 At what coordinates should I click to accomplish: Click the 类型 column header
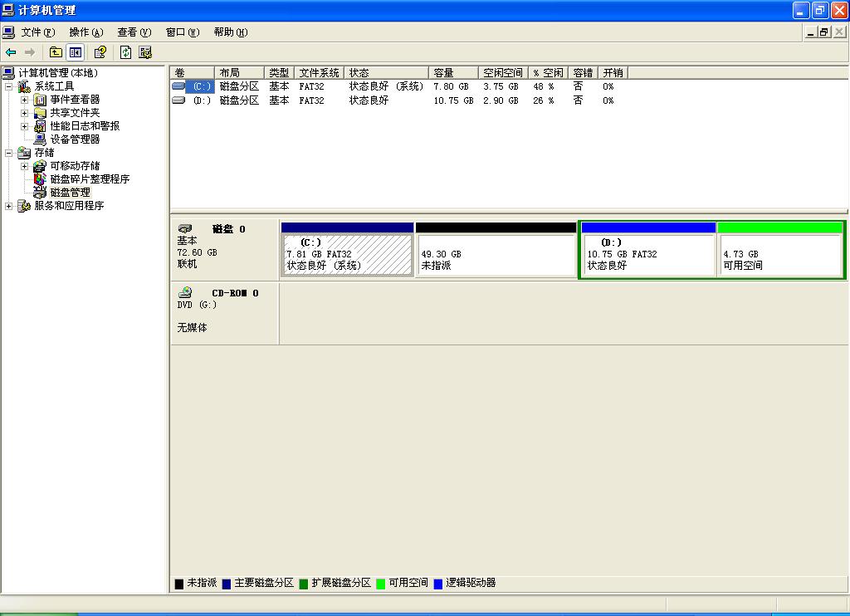[x=280, y=73]
